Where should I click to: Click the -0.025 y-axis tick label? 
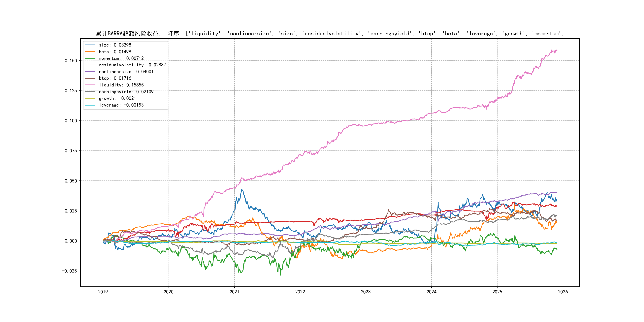pyautogui.click(x=70, y=271)
